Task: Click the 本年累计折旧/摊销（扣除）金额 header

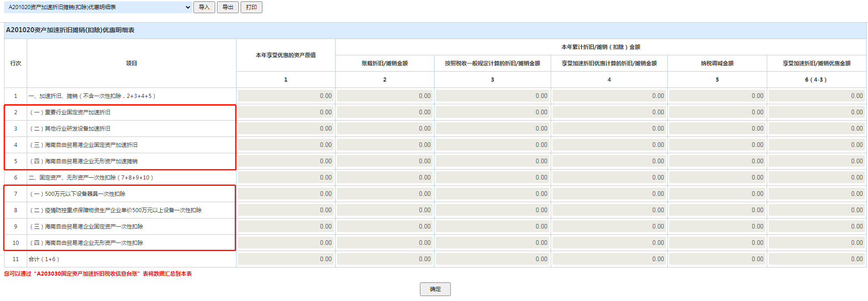Action: [x=601, y=47]
